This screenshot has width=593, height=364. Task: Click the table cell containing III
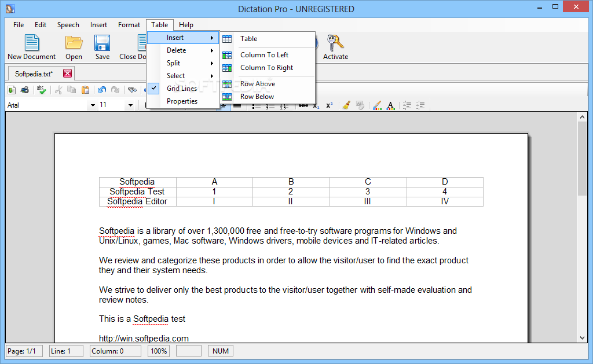pos(368,201)
